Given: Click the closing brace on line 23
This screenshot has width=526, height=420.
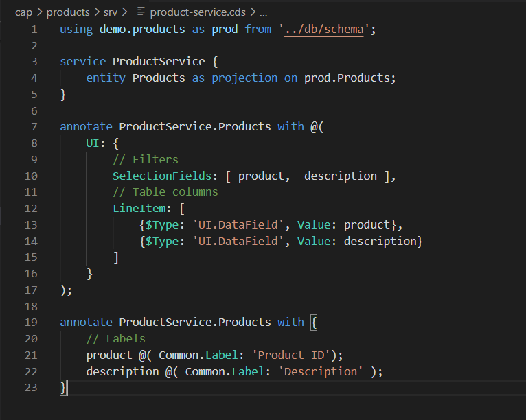Looking at the screenshot, I should tap(63, 388).
